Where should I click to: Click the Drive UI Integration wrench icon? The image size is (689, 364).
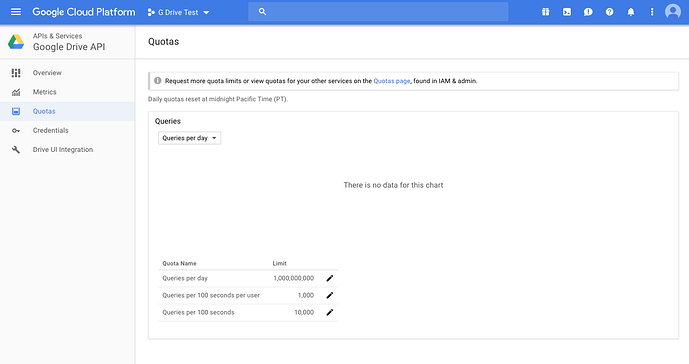16,149
